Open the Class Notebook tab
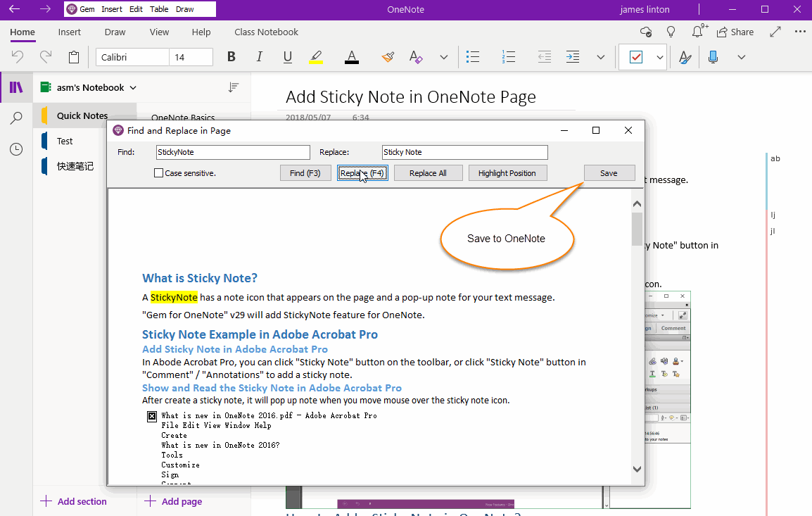The image size is (812, 516). pyautogui.click(x=266, y=32)
